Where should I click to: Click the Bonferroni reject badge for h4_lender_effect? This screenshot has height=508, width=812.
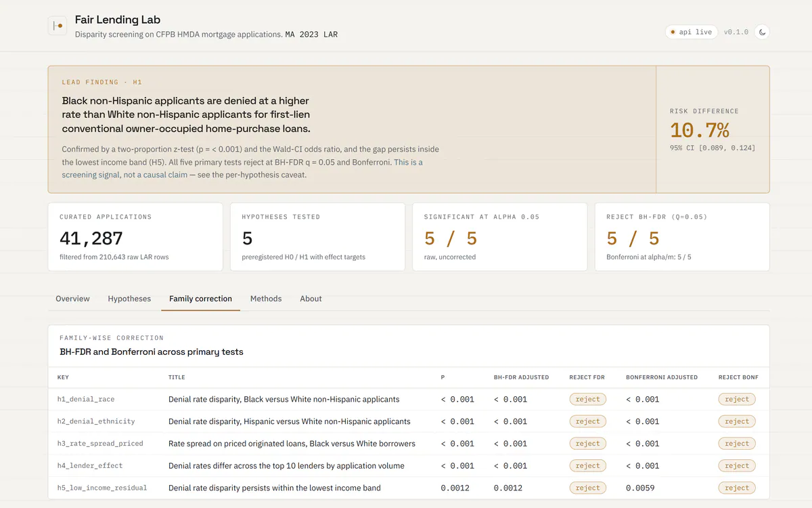point(737,466)
